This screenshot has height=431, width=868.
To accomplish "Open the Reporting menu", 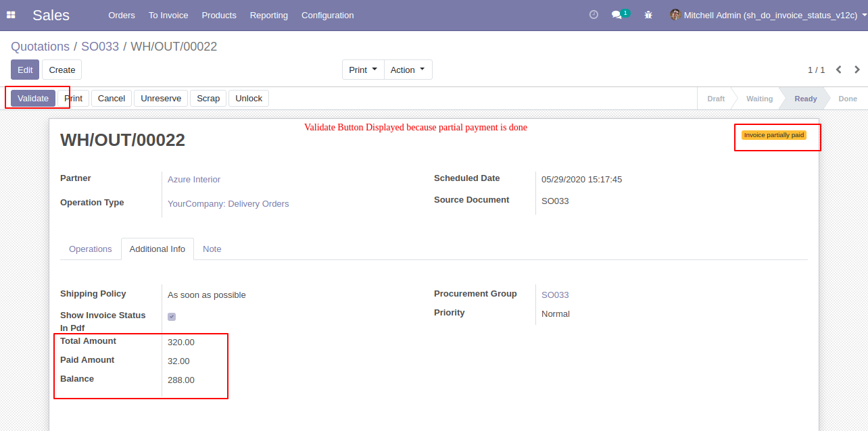I will coord(269,15).
